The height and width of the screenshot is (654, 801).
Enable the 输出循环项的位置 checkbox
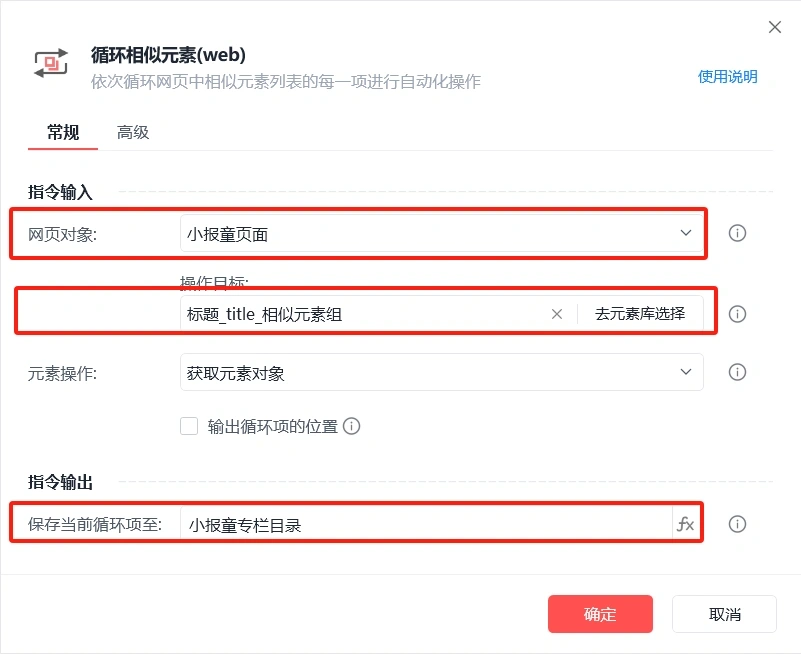[x=189, y=426]
